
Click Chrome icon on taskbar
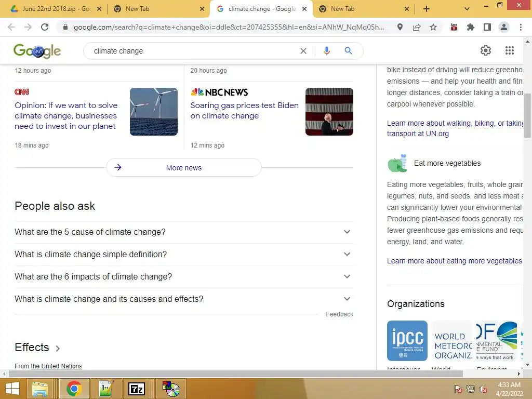(x=74, y=389)
